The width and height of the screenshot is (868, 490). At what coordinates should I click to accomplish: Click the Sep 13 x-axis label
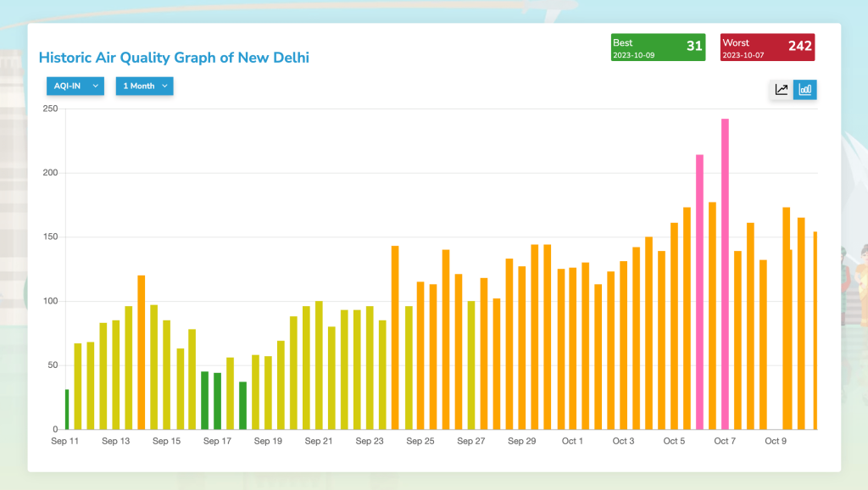click(115, 442)
